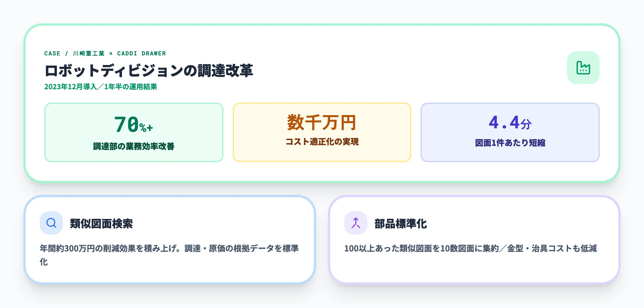Click the 4.4分 metric figure

click(x=510, y=123)
